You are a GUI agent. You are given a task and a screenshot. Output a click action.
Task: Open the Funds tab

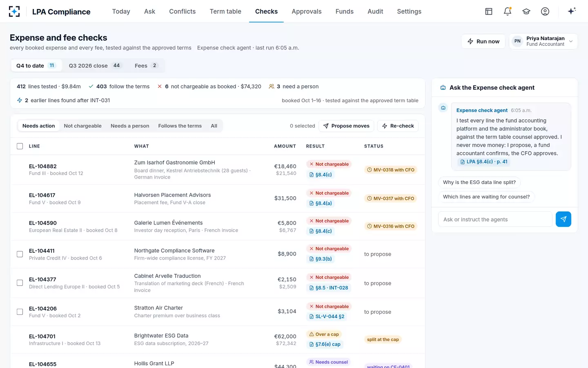345,11
